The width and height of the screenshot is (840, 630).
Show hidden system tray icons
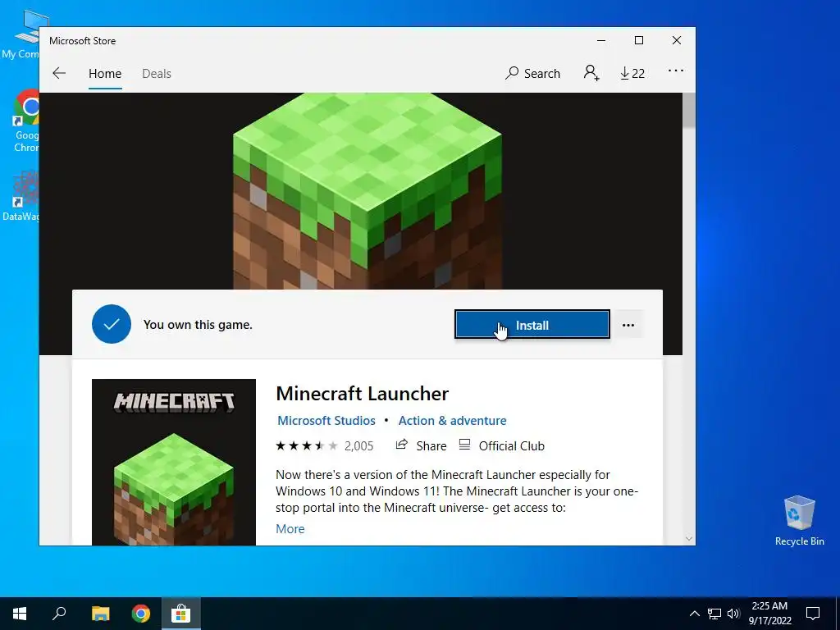pyautogui.click(x=694, y=614)
